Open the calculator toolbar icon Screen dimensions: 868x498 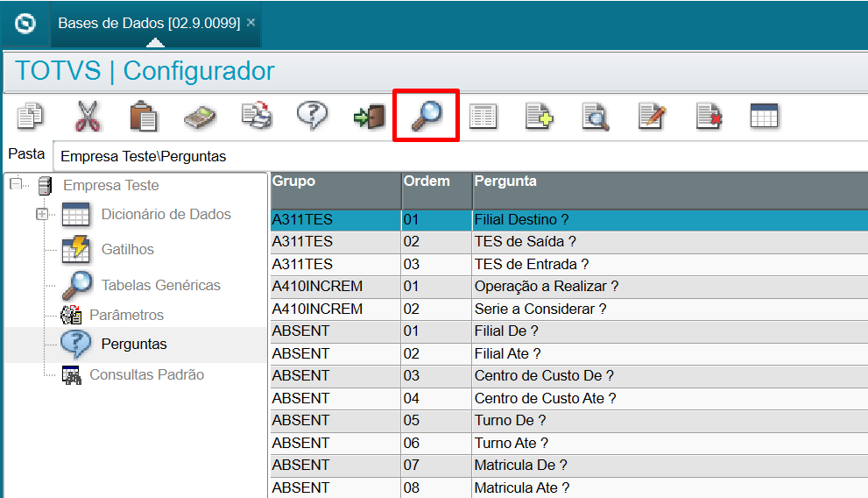coord(200,117)
